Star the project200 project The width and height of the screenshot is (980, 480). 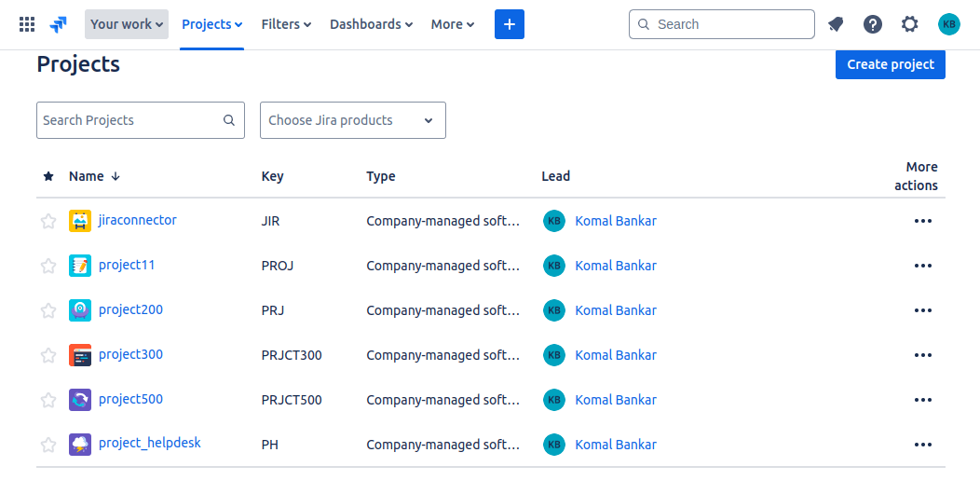coord(48,310)
